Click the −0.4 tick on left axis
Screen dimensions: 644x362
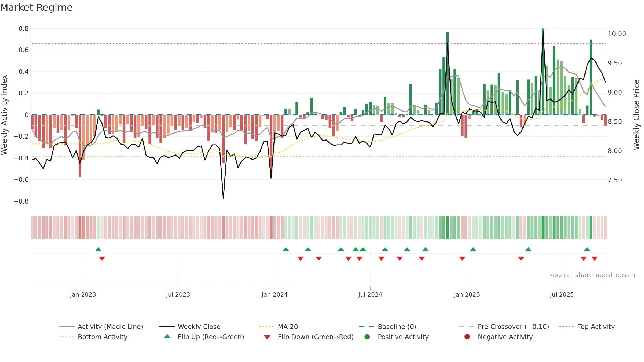pos(21,158)
